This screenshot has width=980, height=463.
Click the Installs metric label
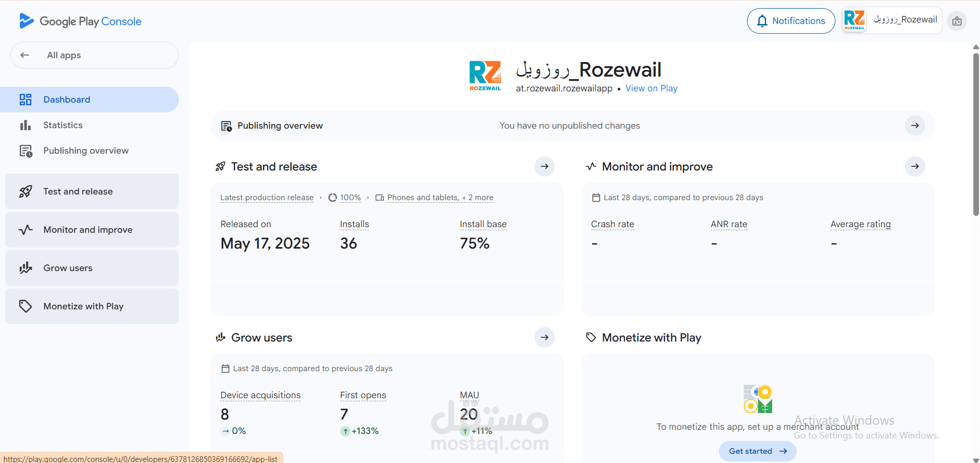pos(355,224)
